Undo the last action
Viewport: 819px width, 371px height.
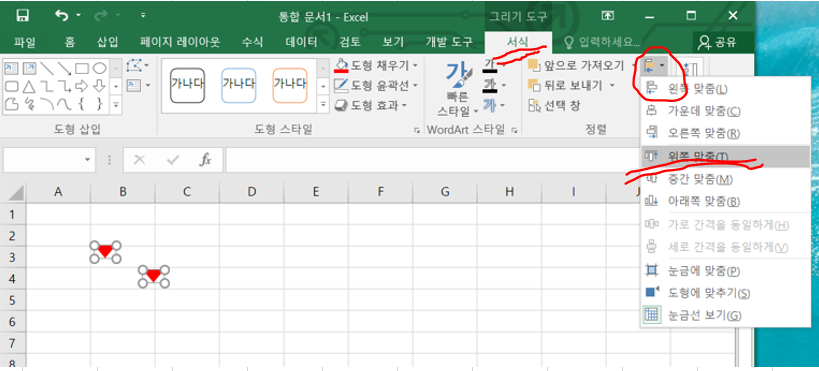[x=62, y=16]
